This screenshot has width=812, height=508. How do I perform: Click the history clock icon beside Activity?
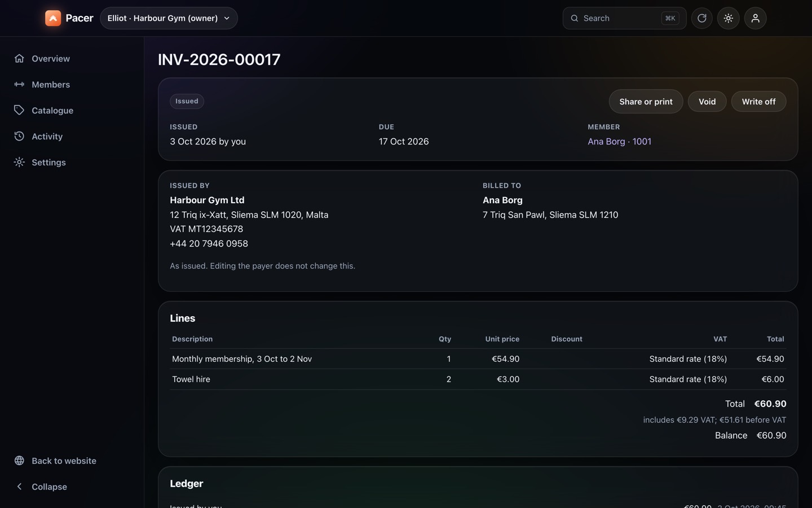pos(19,137)
